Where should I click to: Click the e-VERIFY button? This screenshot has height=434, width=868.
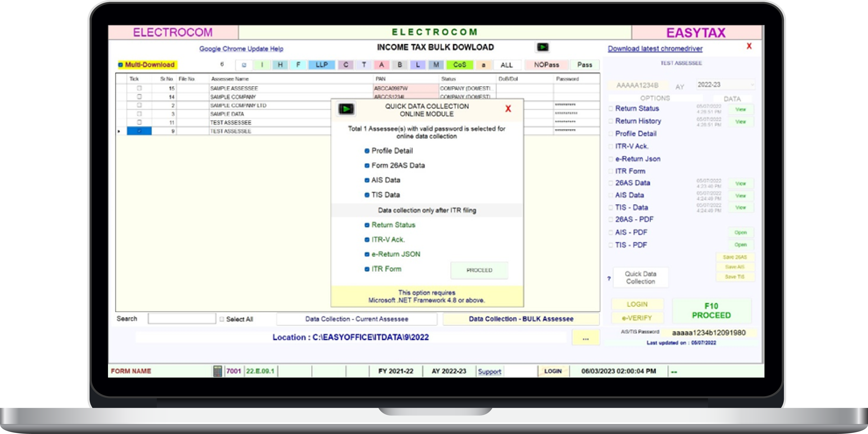pyautogui.click(x=637, y=318)
